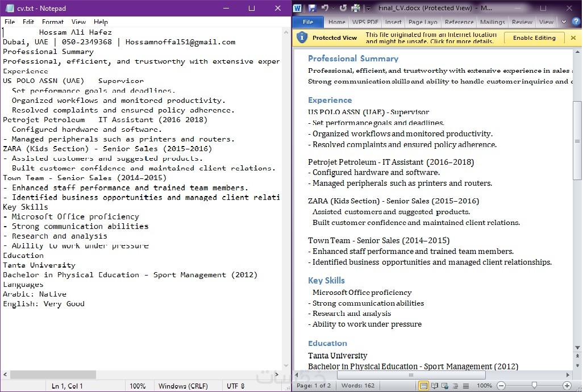
Task: Click the Protected View shield icon
Action: pyautogui.click(x=302, y=37)
